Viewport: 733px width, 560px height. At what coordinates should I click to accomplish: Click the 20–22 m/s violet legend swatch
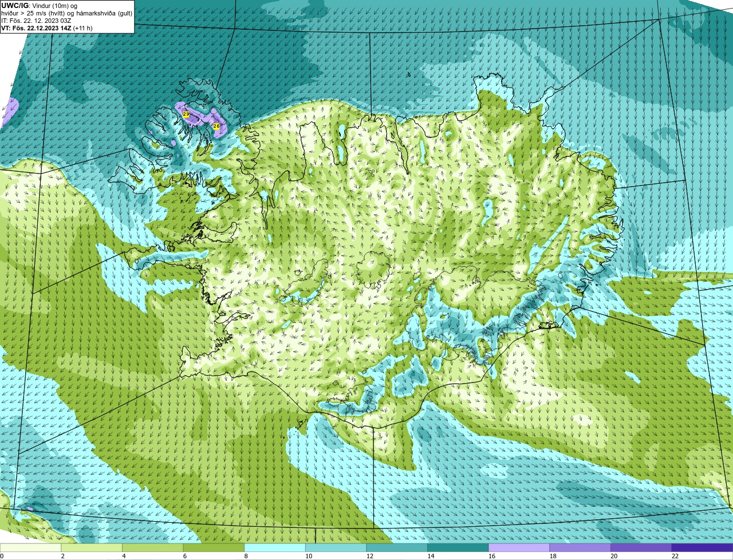point(641,547)
